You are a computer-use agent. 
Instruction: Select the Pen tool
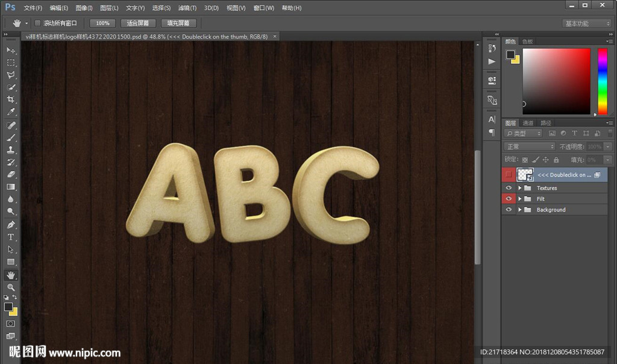pyautogui.click(x=11, y=225)
